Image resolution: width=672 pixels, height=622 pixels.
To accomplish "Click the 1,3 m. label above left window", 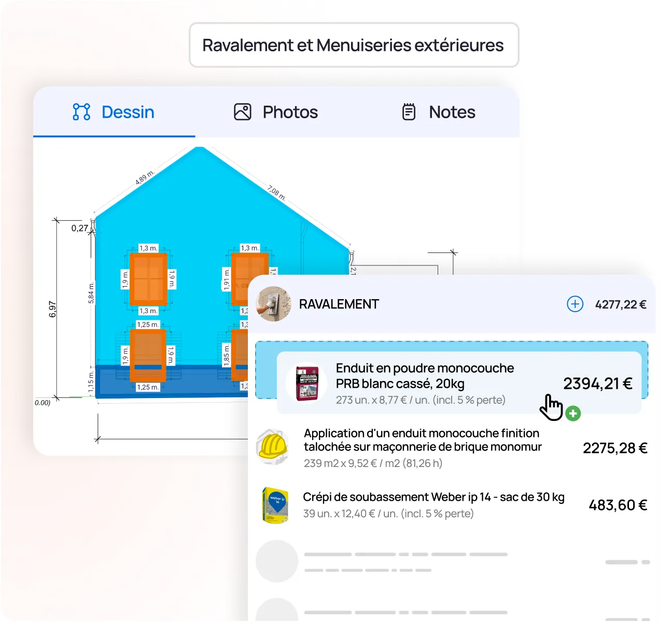I will (x=148, y=248).
